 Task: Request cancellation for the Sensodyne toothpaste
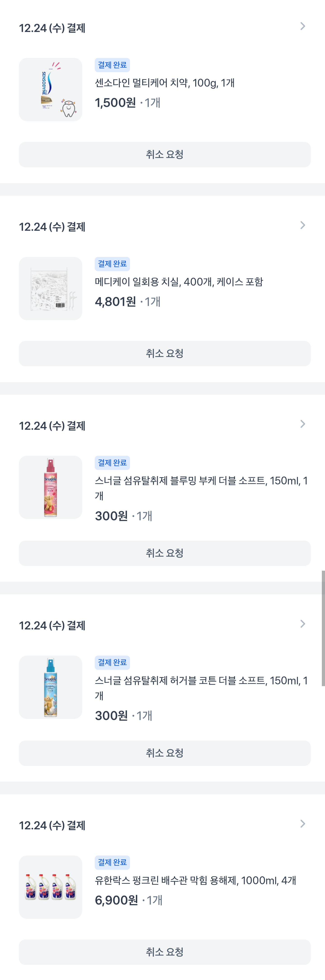pos(165,155)
